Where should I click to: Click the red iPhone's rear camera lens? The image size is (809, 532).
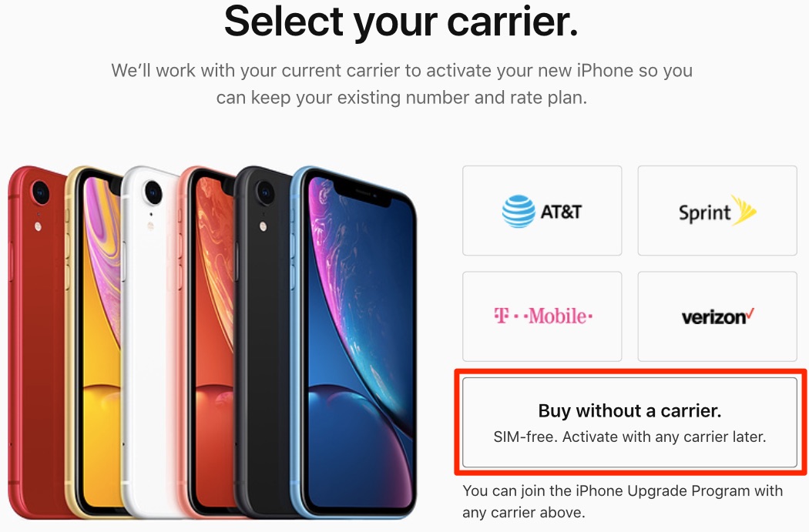tap(40, 192)
